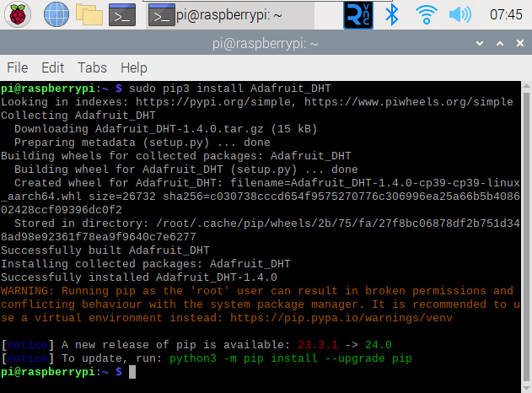Open the Help menu in the terminal

point(134,67)
